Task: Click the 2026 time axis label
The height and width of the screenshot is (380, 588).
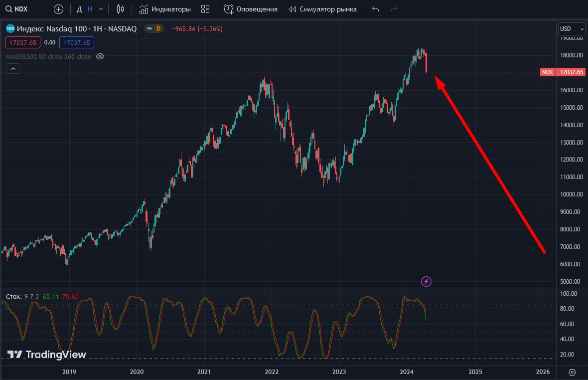Action: (543, 372)
